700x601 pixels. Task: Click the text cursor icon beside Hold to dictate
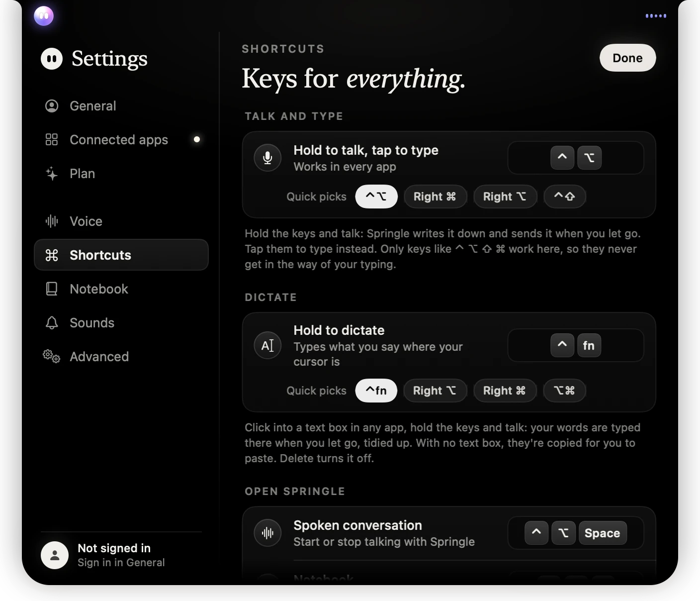tap(267, 345)
